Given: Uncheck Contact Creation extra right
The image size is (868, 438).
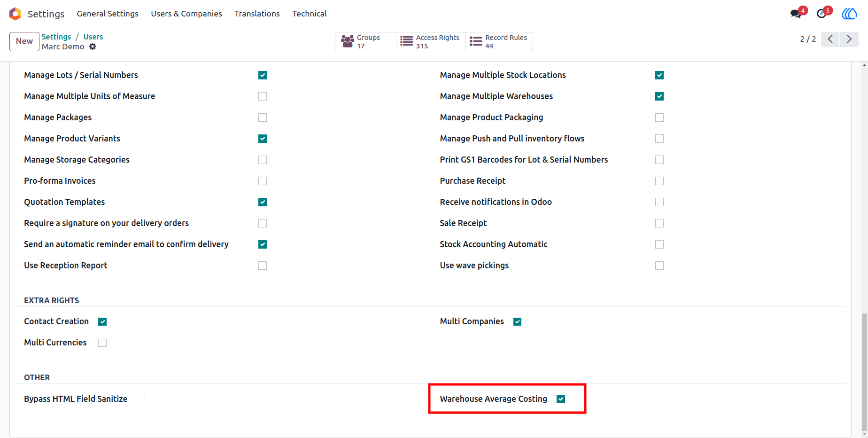Looking at the screenshot, I should pyautogui.click(x=102, y=321).
